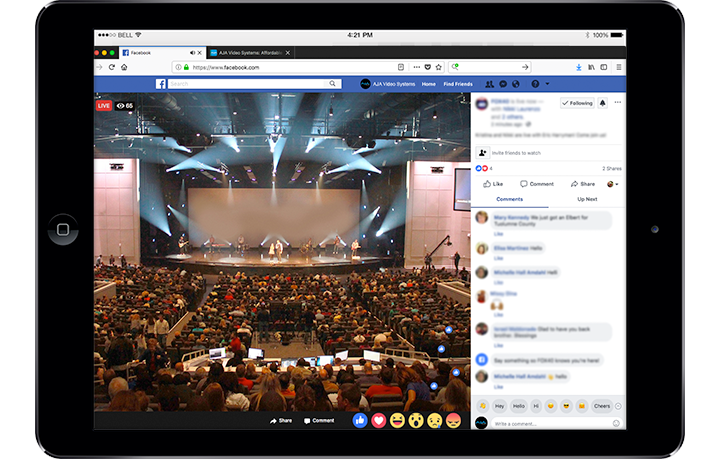This screenshot has height=459, width=720.
Task: Open the reactions count showing 4
Action: 484,168
